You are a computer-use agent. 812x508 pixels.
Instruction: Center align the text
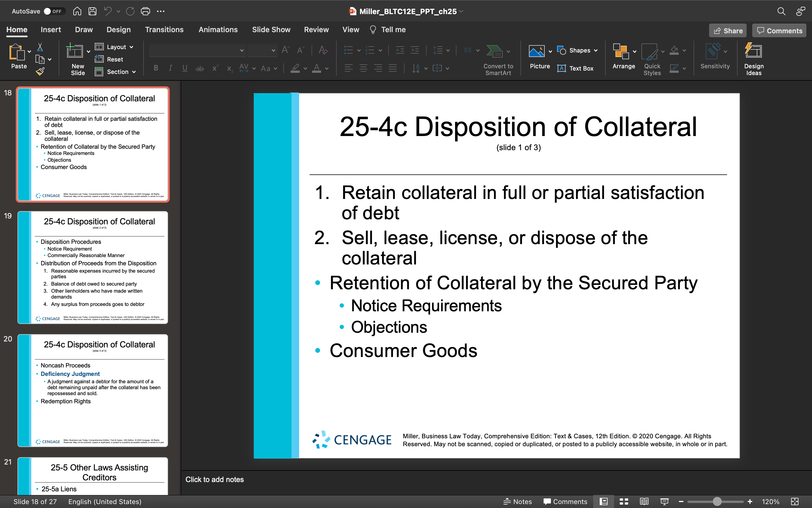(x=363, y=68)
